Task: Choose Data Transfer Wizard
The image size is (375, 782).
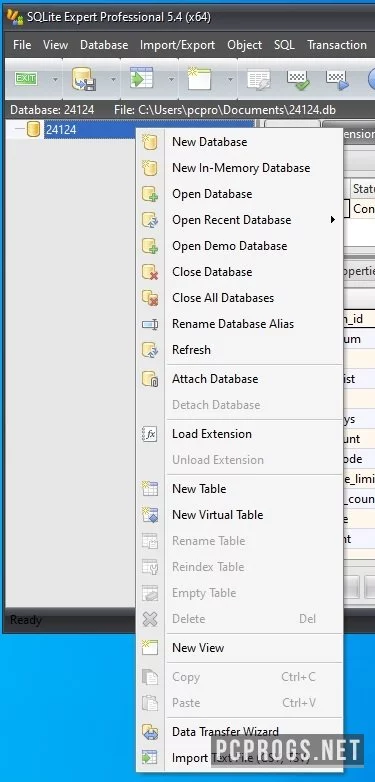Action: point(239,732)
